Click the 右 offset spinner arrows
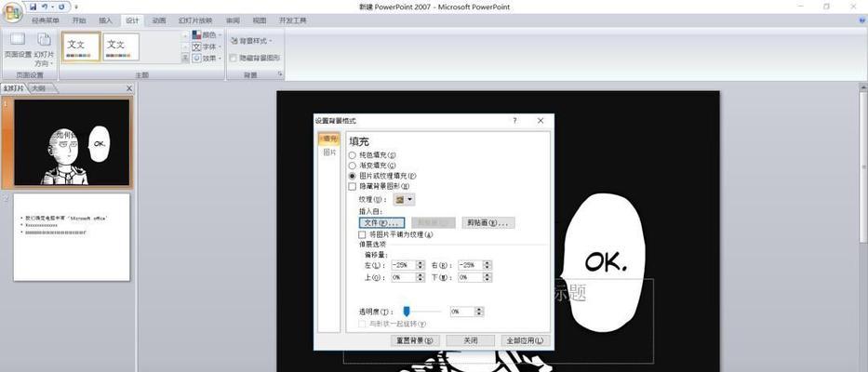 [x=487, y=265]
